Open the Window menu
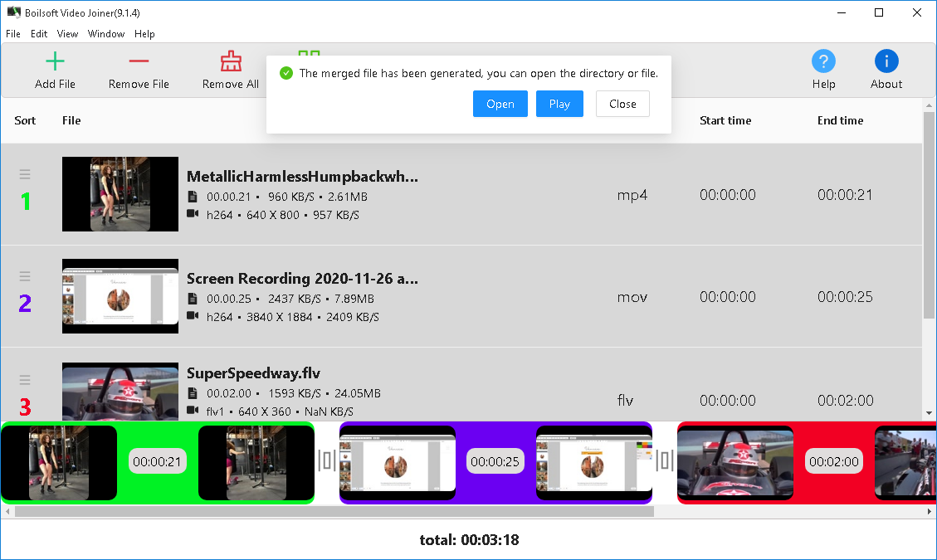 pos(106,34)
